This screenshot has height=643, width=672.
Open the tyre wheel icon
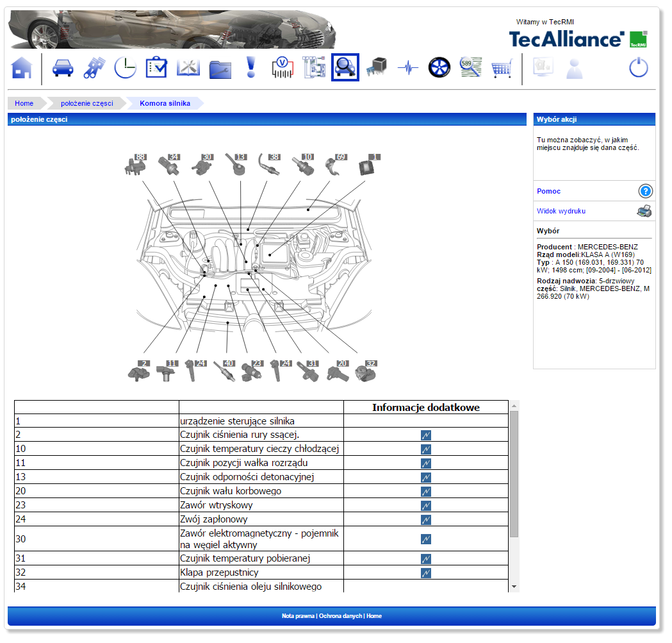point(439,67)
